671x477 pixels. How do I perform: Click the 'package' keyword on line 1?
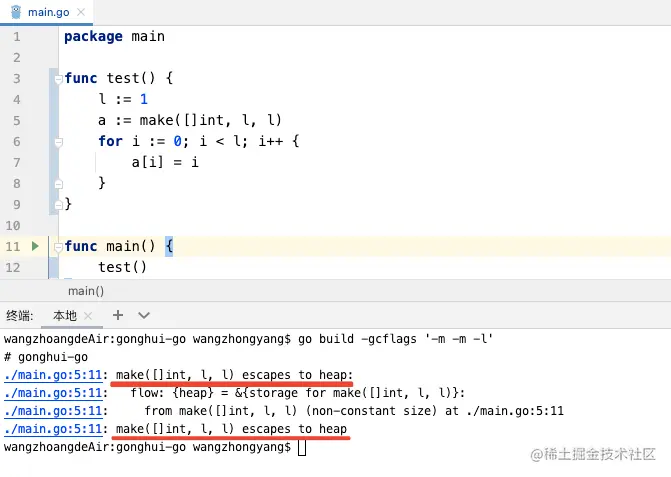[x=93, y=37]
